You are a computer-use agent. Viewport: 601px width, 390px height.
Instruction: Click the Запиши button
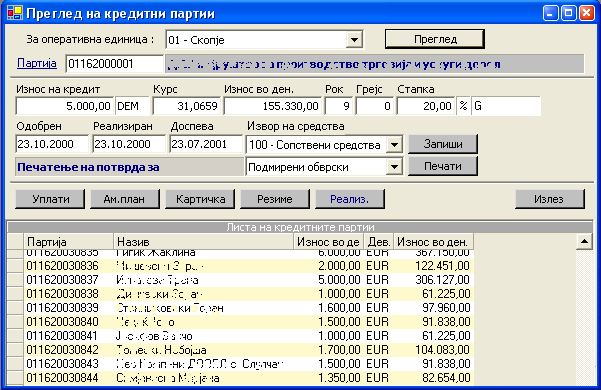coord(443,144)
